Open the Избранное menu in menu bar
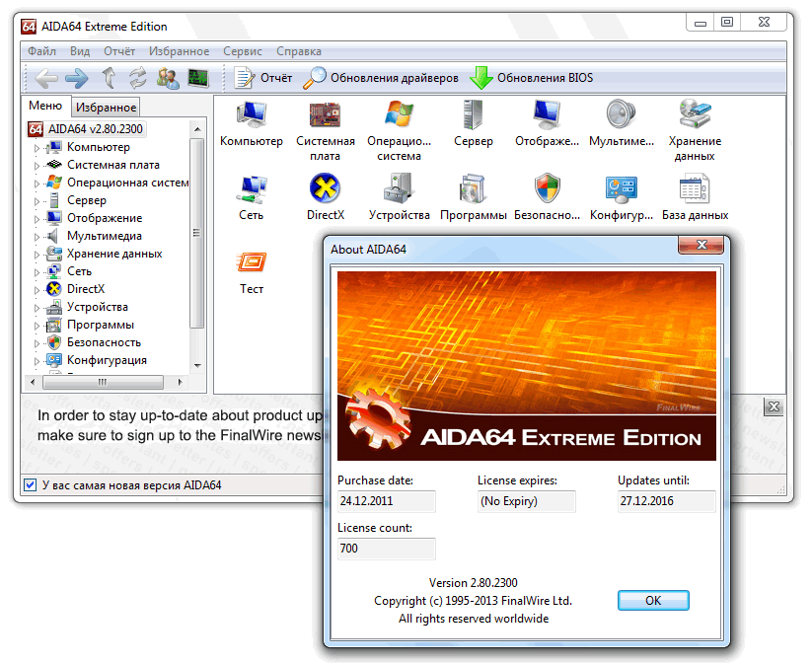 180,51
